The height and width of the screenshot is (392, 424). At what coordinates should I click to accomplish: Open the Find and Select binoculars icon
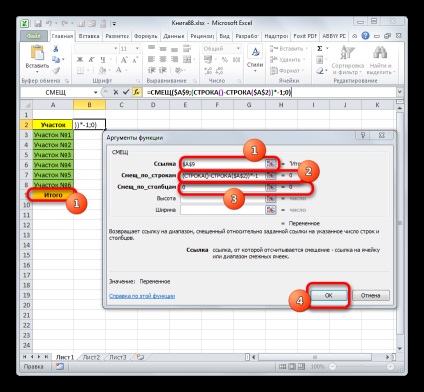(380, 53)
